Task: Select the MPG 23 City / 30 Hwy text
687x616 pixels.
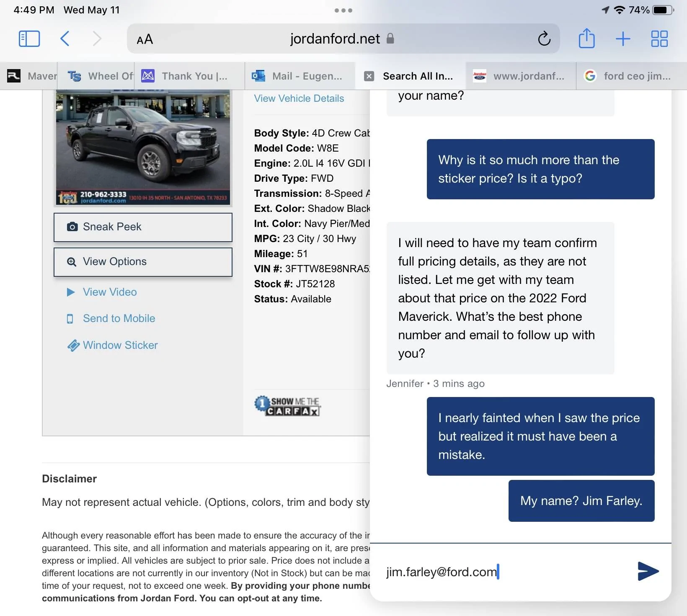Action: (305, 239)
